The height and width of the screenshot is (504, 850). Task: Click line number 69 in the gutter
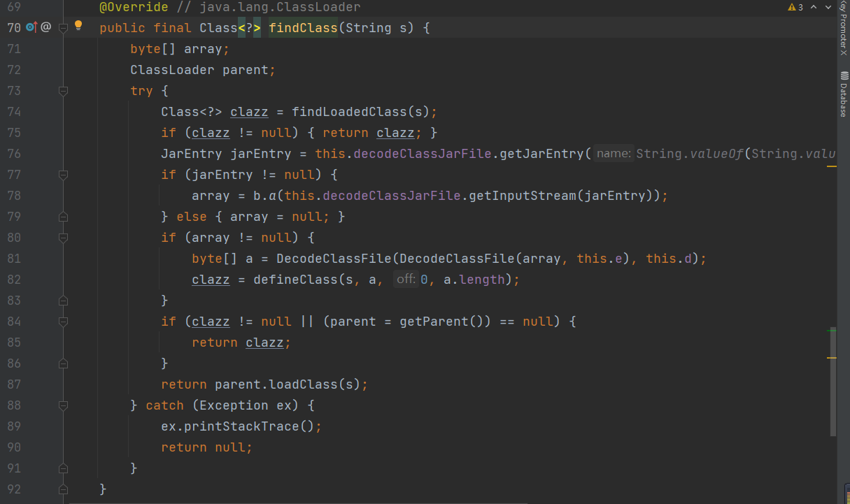[14, 7]
